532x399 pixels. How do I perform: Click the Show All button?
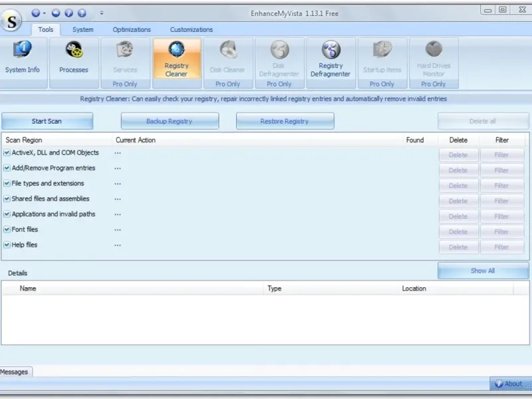483,271
